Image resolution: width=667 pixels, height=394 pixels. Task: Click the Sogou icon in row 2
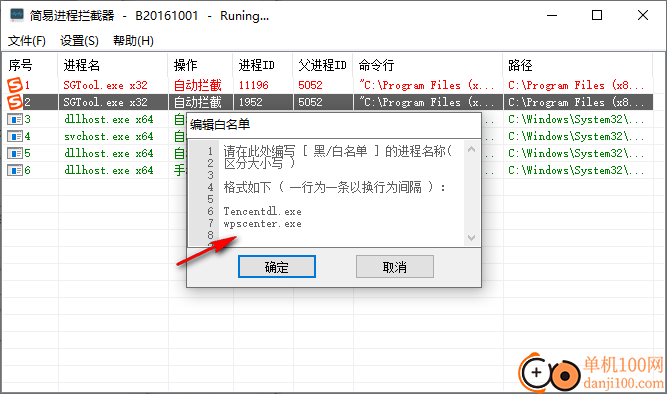[15, 102]
